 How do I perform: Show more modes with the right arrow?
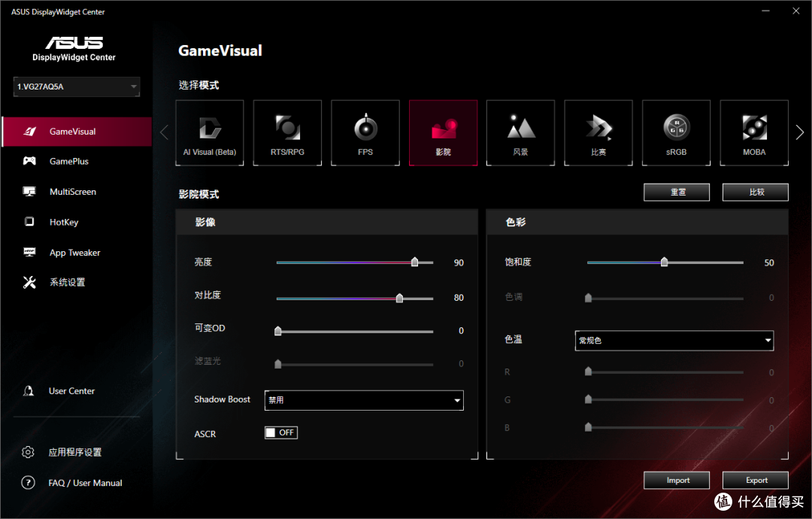[799, 132]
